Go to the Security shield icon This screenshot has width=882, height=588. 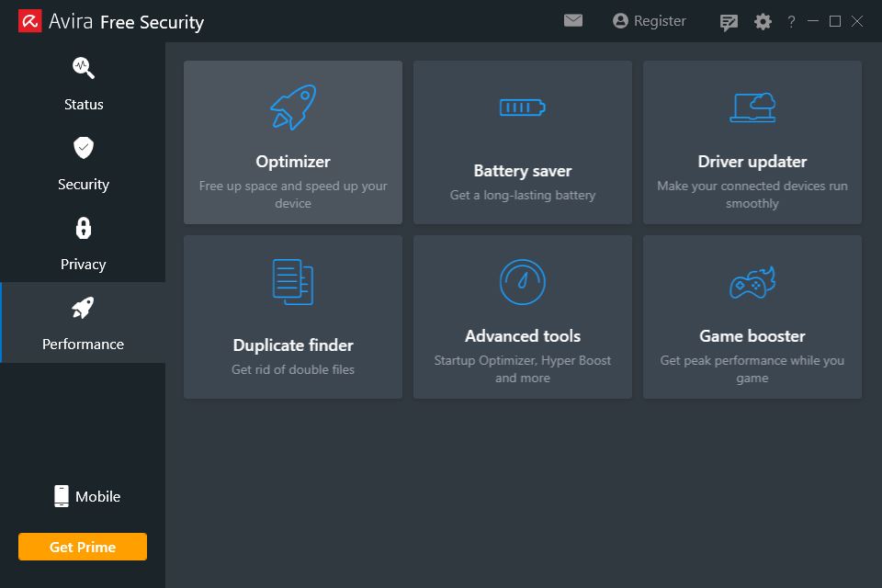tap(84, 148)
